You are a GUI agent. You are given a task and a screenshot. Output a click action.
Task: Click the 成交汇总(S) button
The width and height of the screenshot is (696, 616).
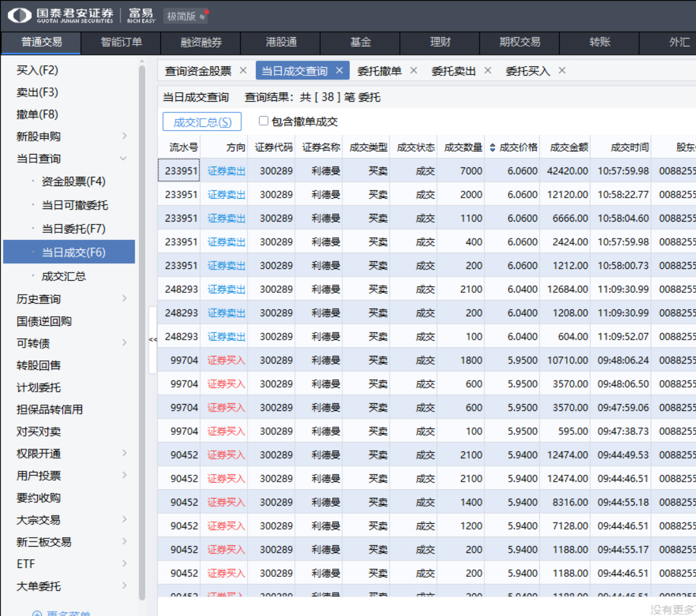click(202, 122)
